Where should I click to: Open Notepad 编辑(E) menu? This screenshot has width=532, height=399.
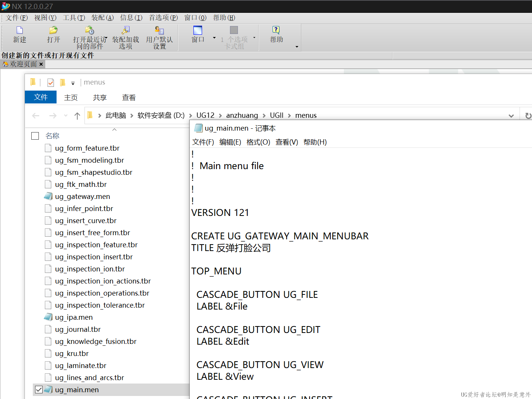pyautogui.click(x=230, y=142)
